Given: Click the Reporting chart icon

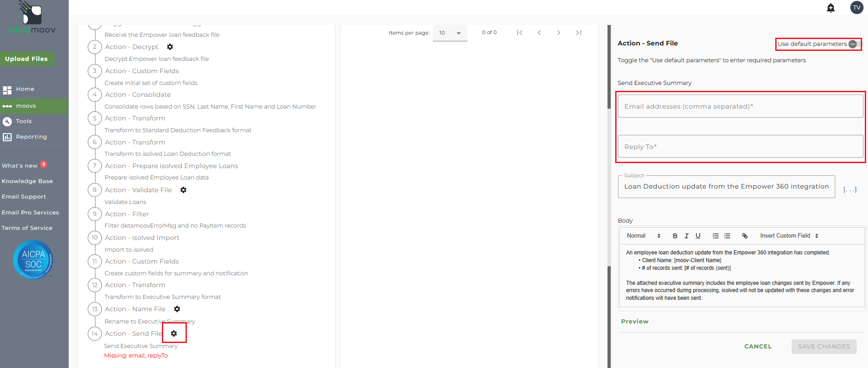Looking at the screenshot, I should pos(7,137).
